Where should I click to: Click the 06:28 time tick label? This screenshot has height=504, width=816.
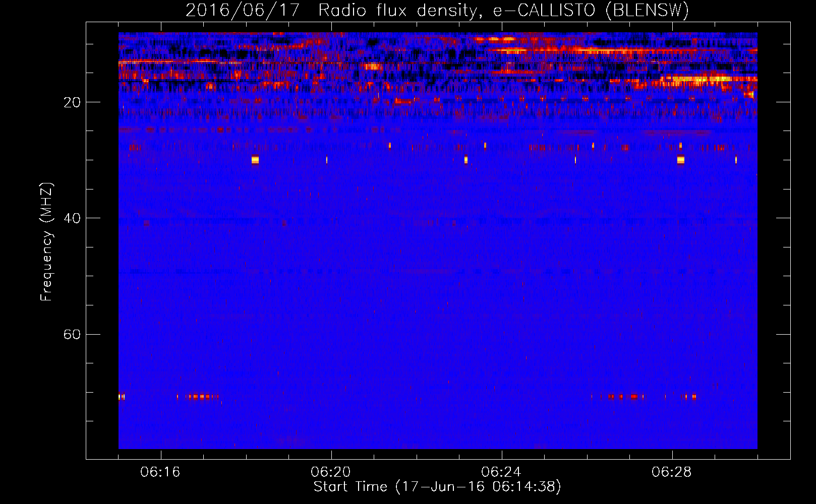point(671,472)
